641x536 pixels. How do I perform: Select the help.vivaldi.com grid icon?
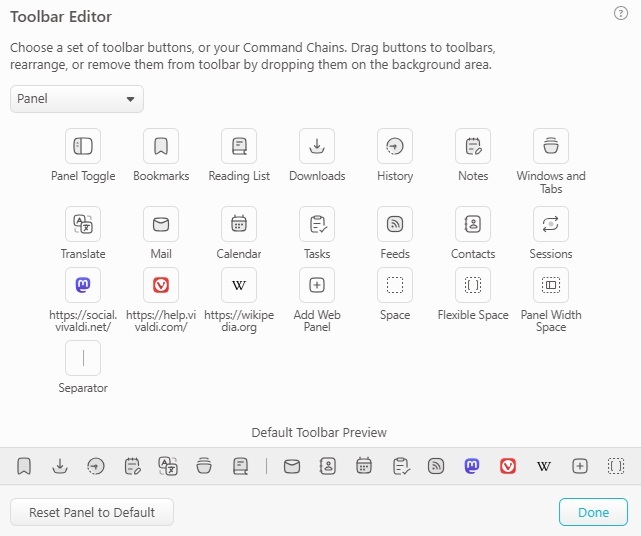(x=161, y=285)
